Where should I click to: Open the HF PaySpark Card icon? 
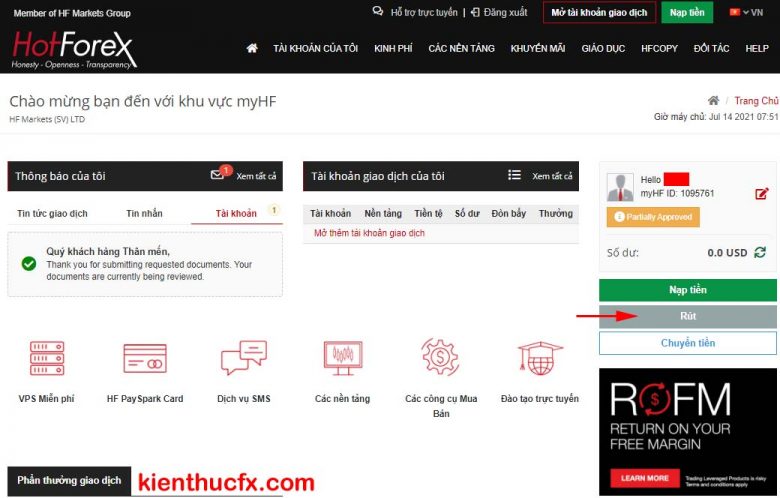(145, 358)
